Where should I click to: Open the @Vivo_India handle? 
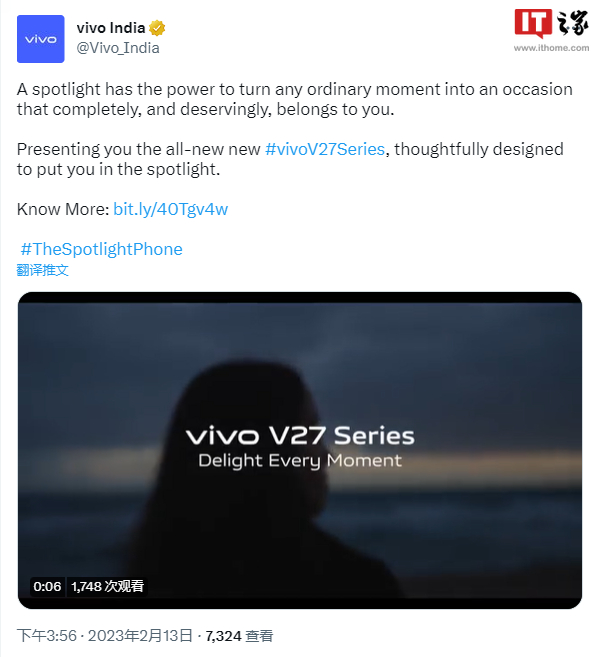coord(118,48)
